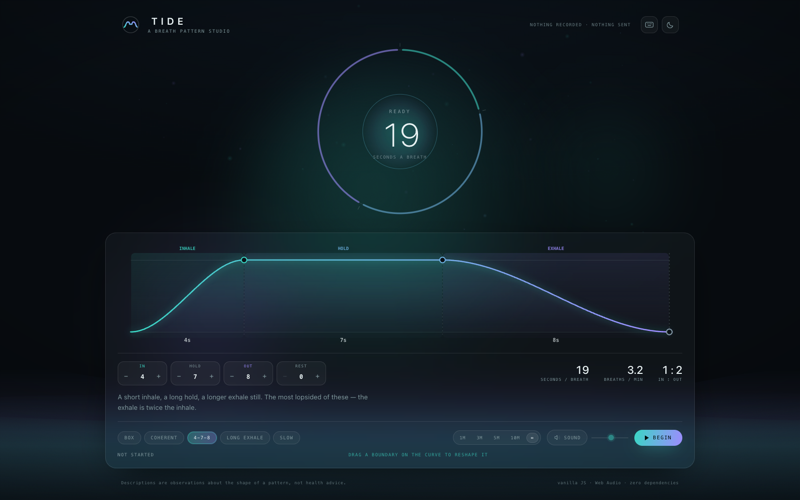Click the HOLD label above the curve
Screen dimensions: 800x500
[343, 248]
